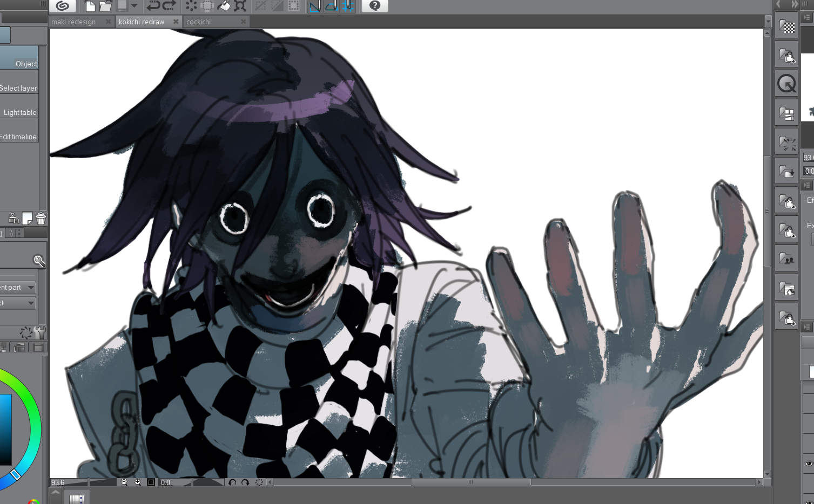Toggle snap to special ruler
Viewport: 814px width, 504px height.
point(331,6)
